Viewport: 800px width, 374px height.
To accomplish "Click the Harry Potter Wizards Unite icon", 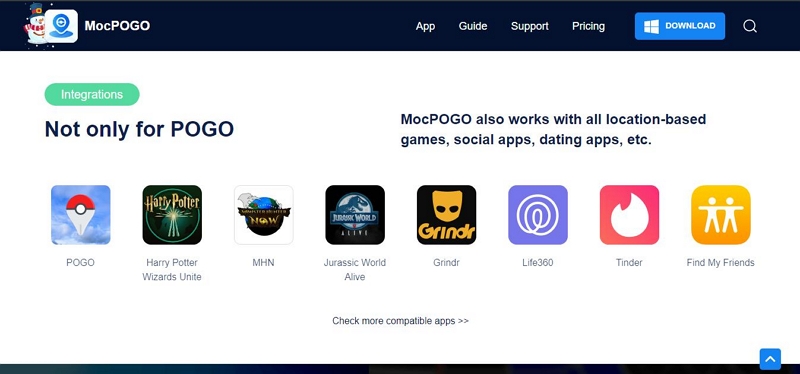I will point(172,215).
